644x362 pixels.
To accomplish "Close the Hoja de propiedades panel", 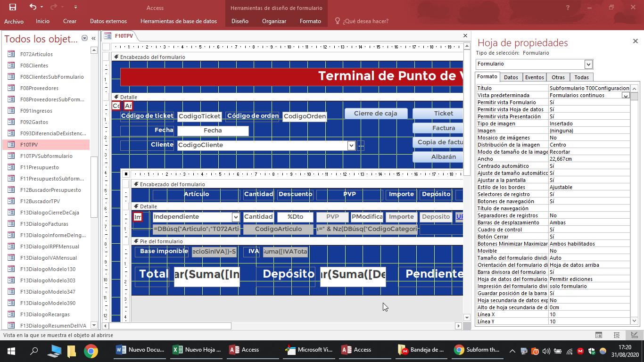I will pyautogui.click(x=635, y=41).
